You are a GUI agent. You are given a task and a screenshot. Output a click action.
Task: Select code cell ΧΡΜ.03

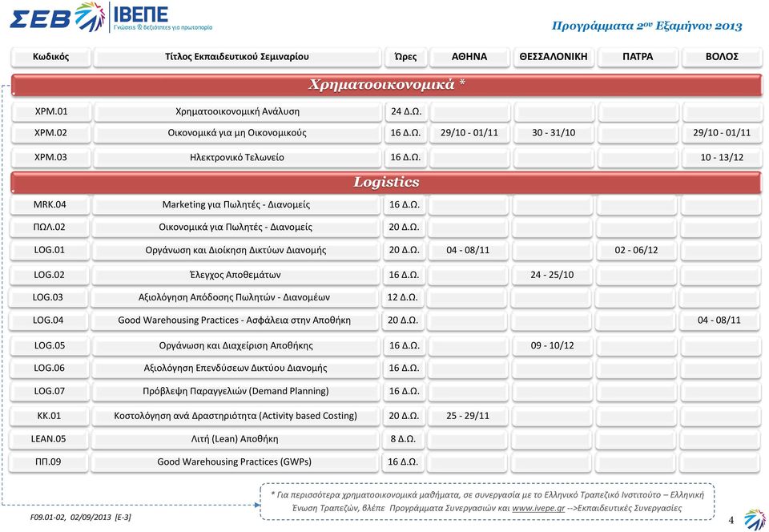pyautogui.click(x=51, y=157)
